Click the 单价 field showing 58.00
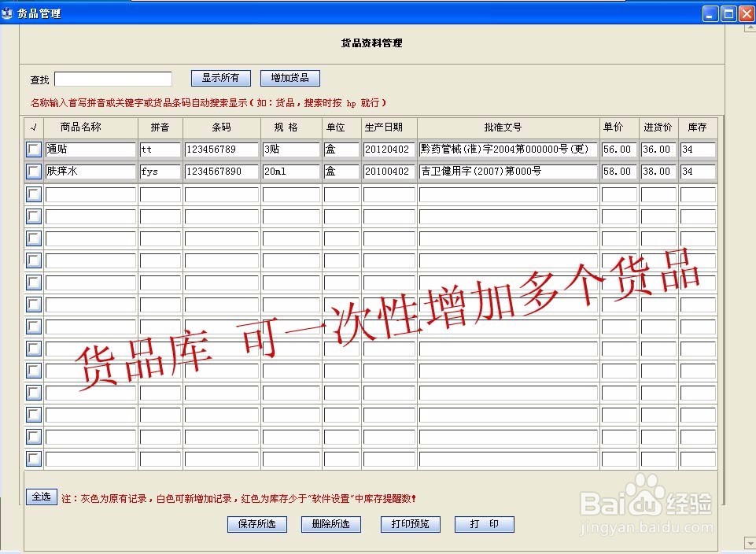This screenshot has height=554, width=756. 619,172
